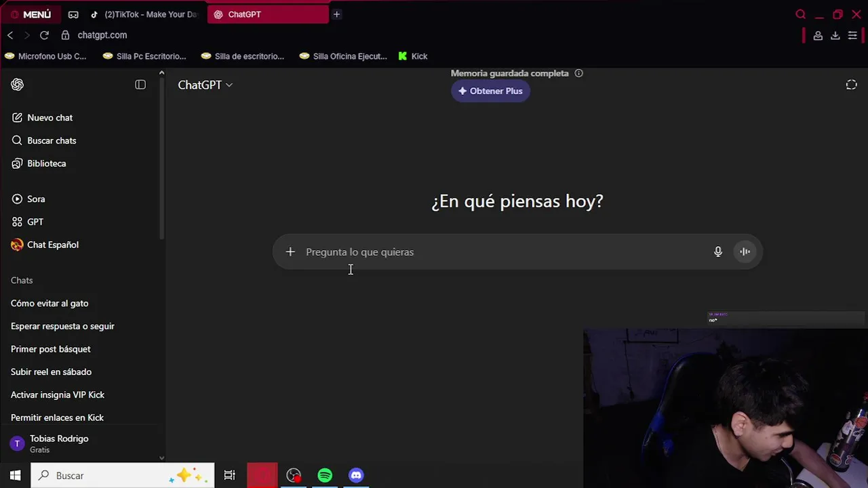Click the memory info icon
The image size is (868, 488).
578,73
